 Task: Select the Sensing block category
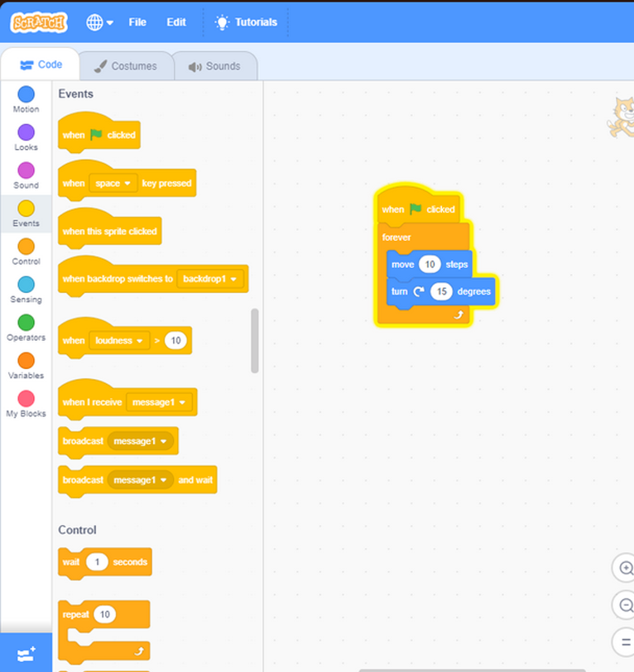coord(26,290)
